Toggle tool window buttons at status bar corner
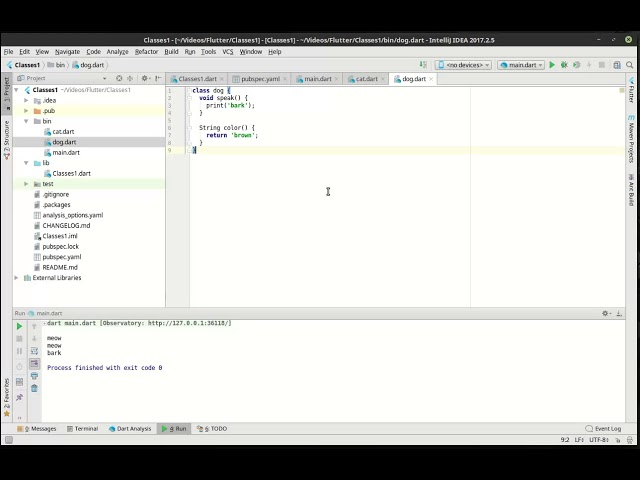 9,440
